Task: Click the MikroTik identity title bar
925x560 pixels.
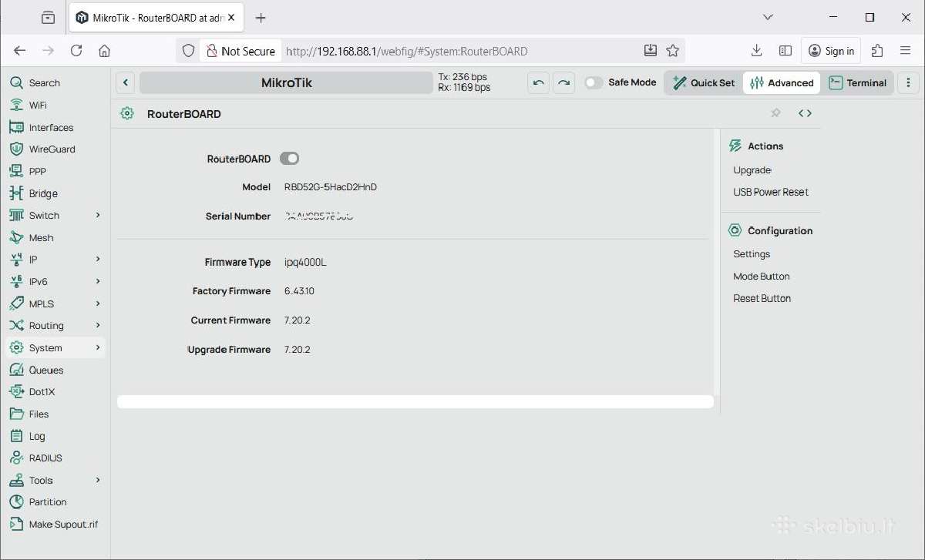Action: pyautogui.click(x=286, y=83)
